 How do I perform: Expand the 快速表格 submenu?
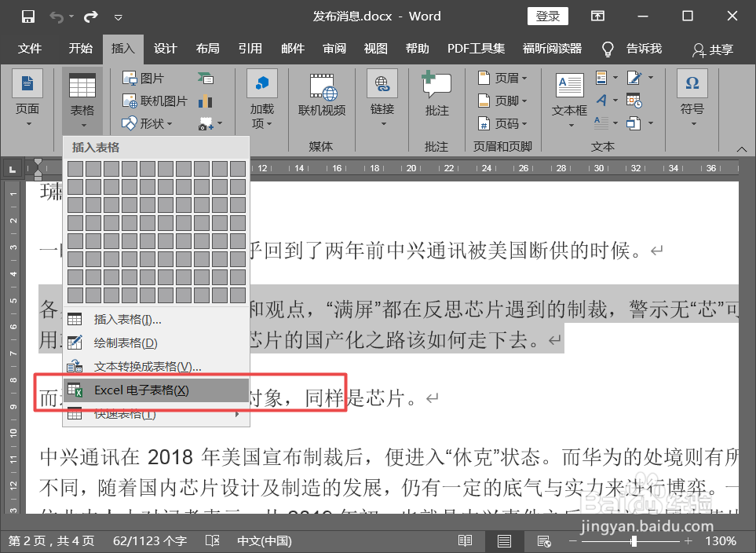click(156, 414)
